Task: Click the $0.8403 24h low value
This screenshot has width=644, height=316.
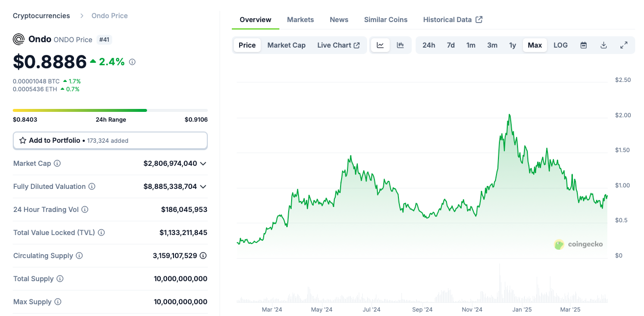Action: [25, 119]
